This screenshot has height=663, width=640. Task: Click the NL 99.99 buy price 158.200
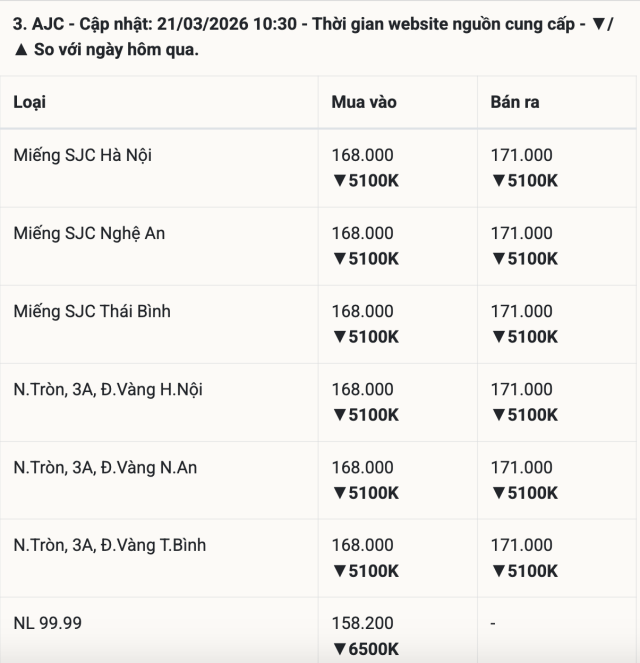(362, 623)
